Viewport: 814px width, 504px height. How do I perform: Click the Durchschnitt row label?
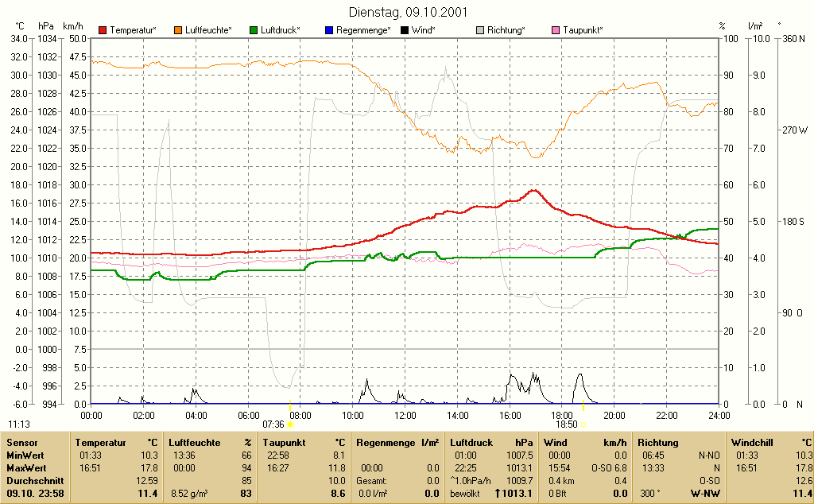[x=35, y=481]
